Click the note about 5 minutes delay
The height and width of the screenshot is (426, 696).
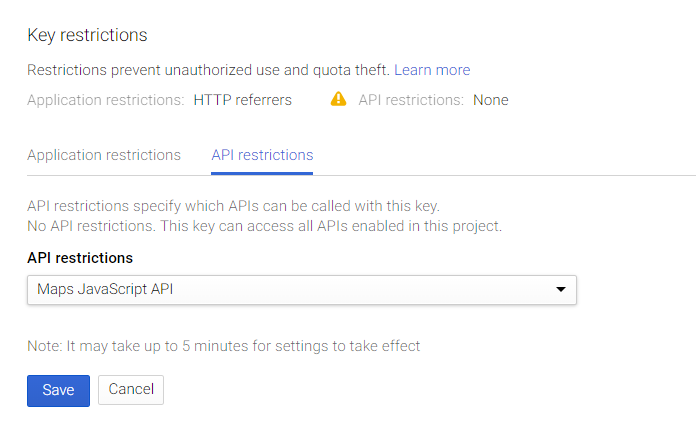pos(223,346)
